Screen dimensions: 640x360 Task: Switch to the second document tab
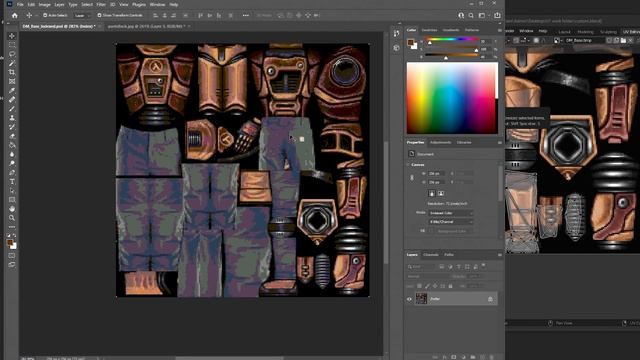point(146,26)
